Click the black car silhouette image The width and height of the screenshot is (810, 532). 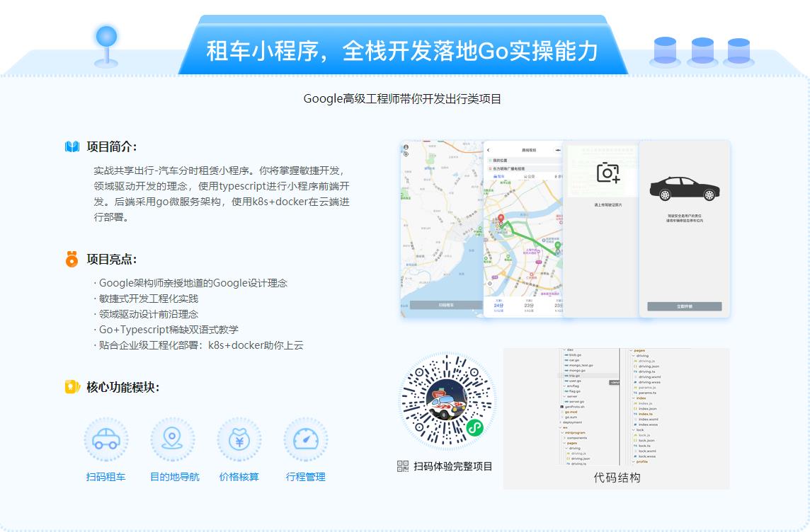pos(685,188)
